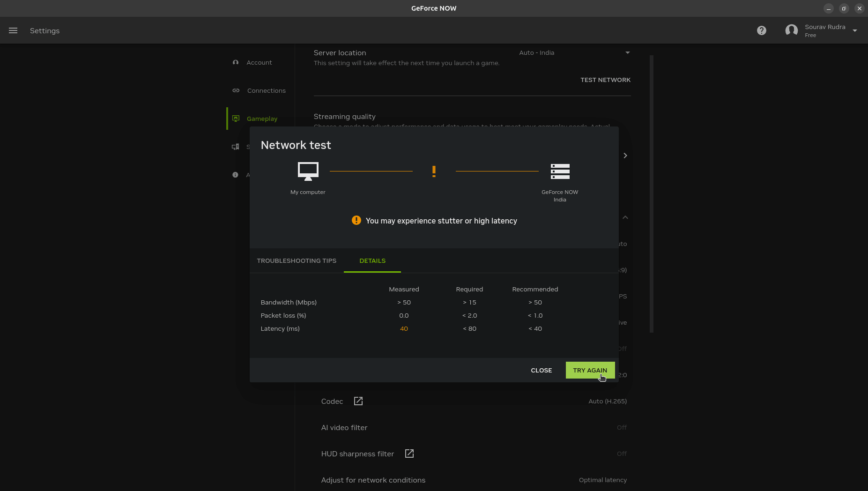Click the About info circle icon
The image size is (868, 491).
pos(235,175)
